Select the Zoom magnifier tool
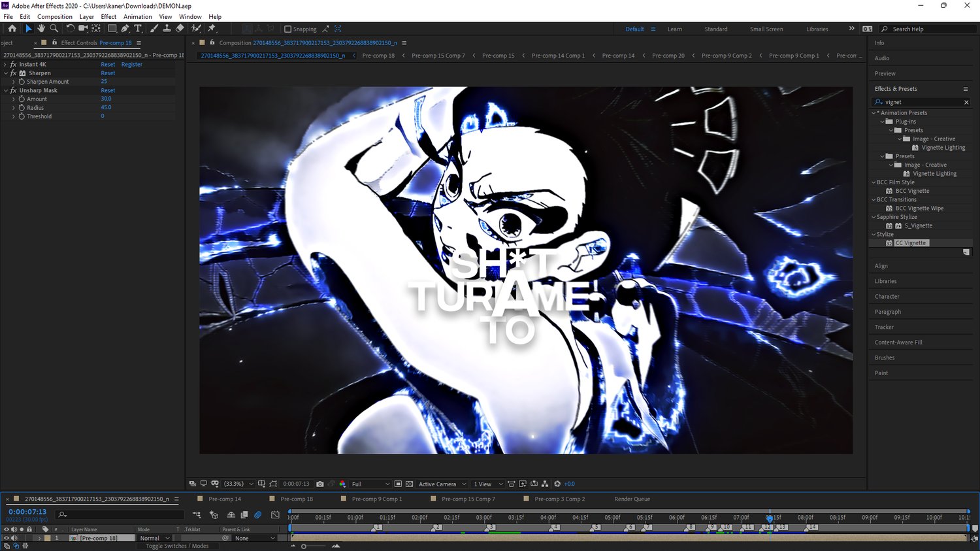 pos(54,29)
